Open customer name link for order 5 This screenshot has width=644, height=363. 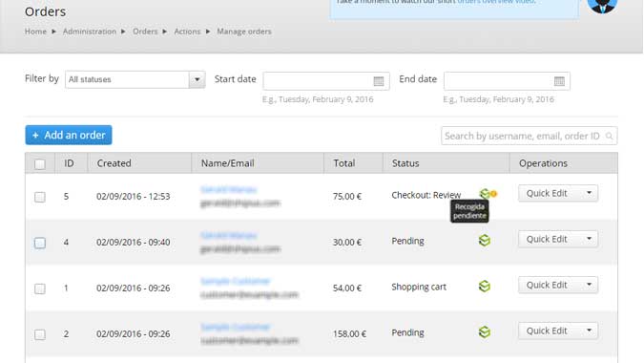point(228,189)
